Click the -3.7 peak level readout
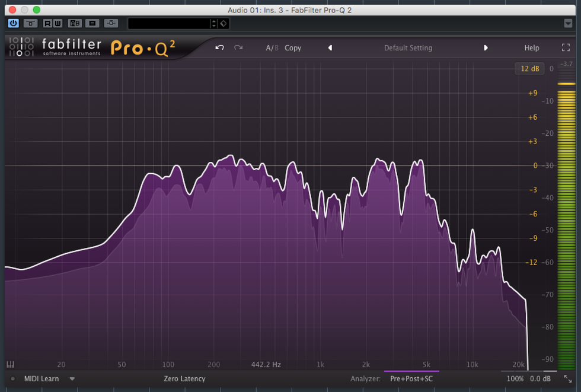Viewport: 581px width, 392px height. 566,64
